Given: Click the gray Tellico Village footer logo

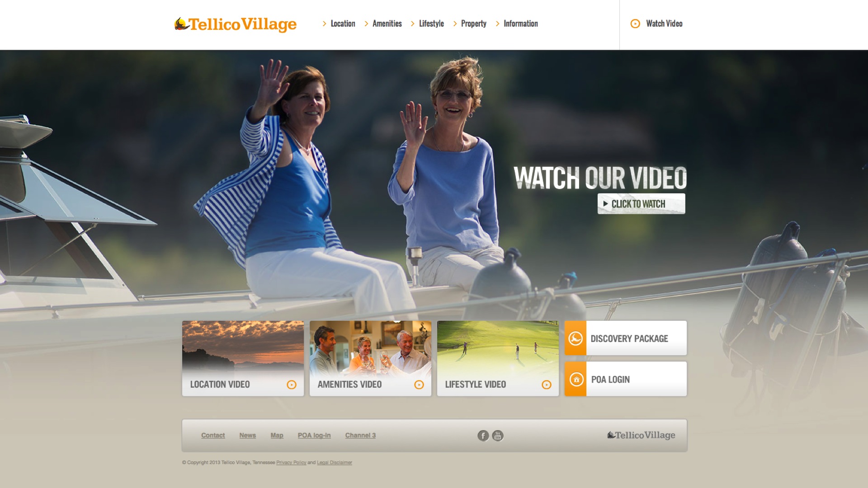Looking at the screenshot, I should click(641, 435).
